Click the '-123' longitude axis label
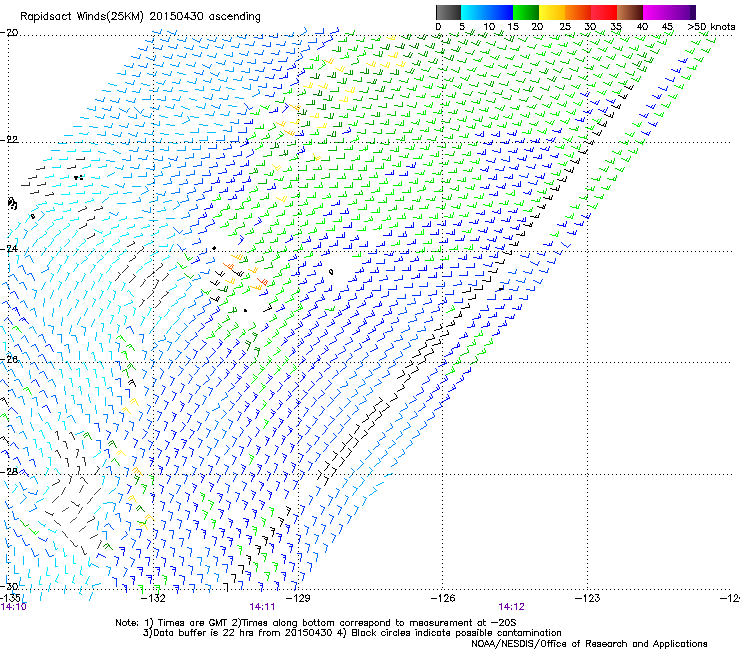Image resolution: width=740 pixels, height=650 pixels. (x=588, y=598)
